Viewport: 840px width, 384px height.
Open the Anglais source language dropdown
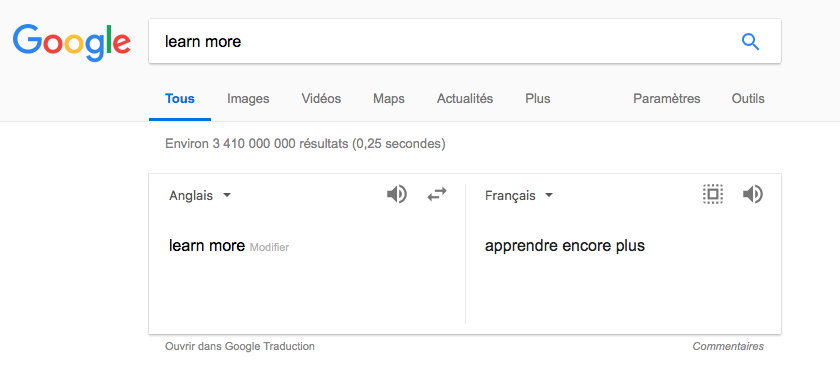[200, 195]
